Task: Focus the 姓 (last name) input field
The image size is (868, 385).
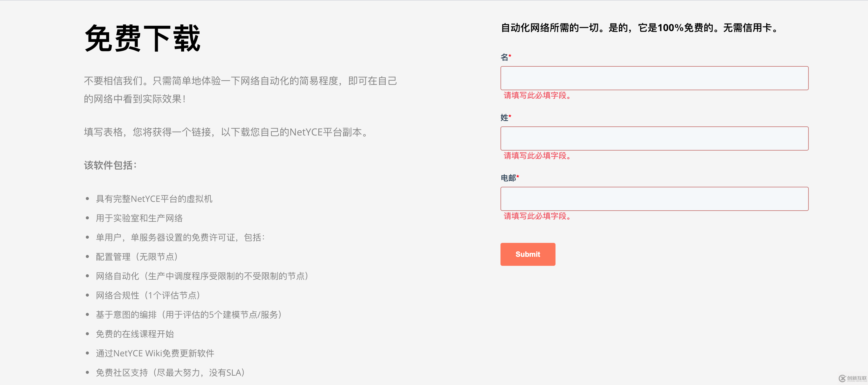Action: (654, 138)
